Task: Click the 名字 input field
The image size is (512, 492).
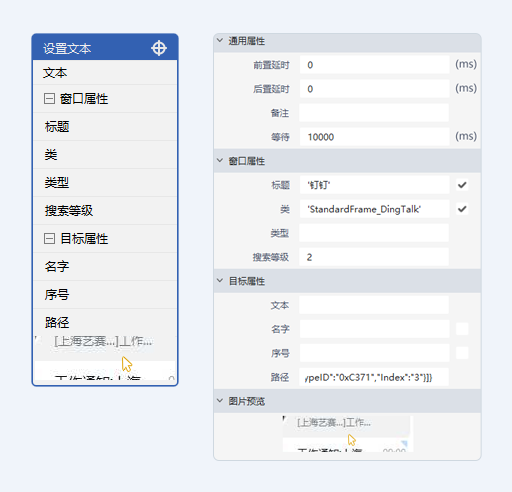Action: coord(374,329)
